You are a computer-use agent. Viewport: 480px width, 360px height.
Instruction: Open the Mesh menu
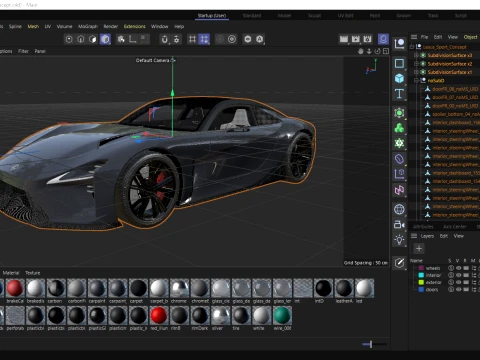point(33,26)
